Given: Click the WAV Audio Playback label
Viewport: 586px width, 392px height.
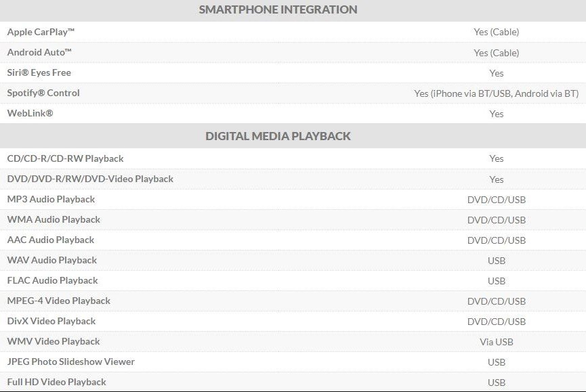Looking at the screenshot, I should [x=52, y=260].
